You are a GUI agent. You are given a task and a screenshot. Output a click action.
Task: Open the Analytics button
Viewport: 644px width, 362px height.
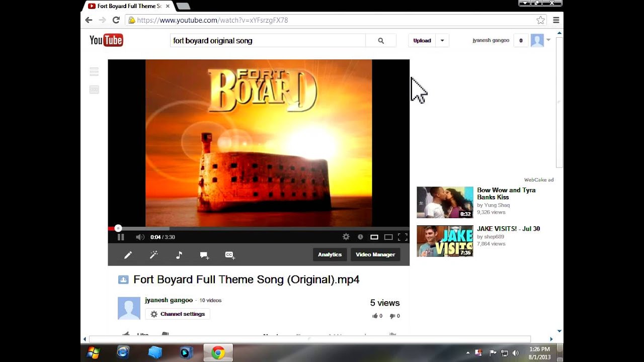[330, 255]
